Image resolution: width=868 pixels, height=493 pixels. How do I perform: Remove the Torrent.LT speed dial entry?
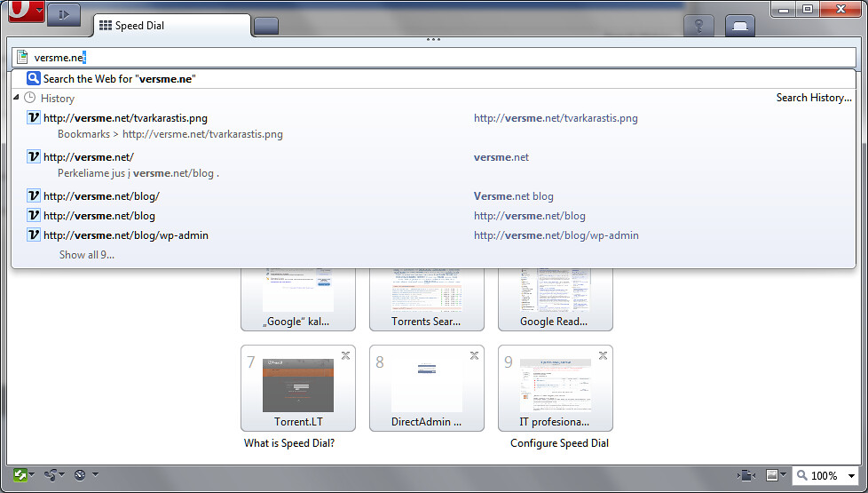coord(345,355)
